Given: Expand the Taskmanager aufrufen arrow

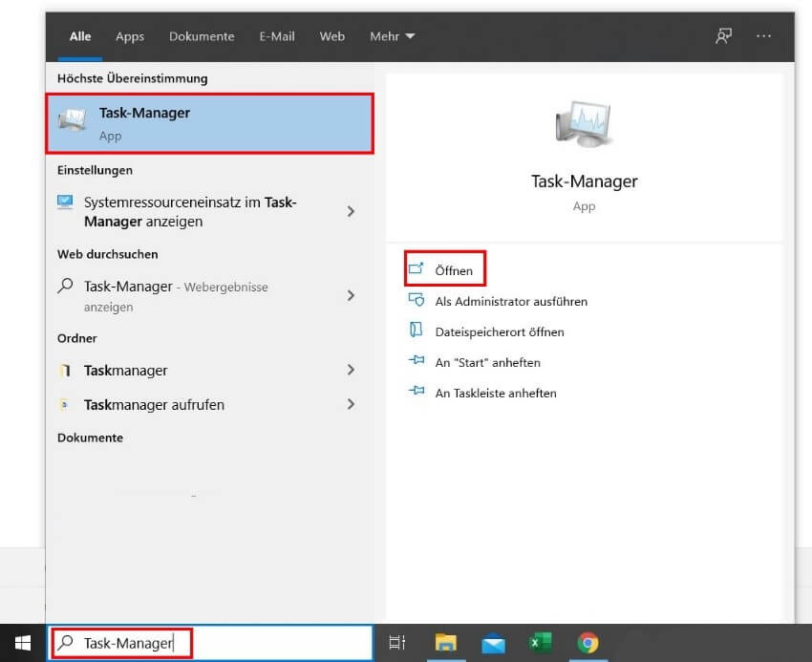Looking at the screenshot, I should (x=352, y=404).
